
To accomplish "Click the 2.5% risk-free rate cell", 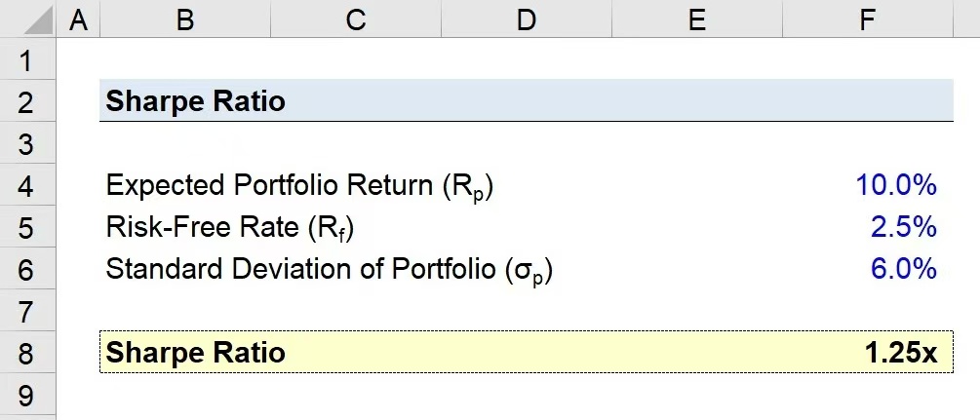I will pyautogui.click(x=868, y=226).
